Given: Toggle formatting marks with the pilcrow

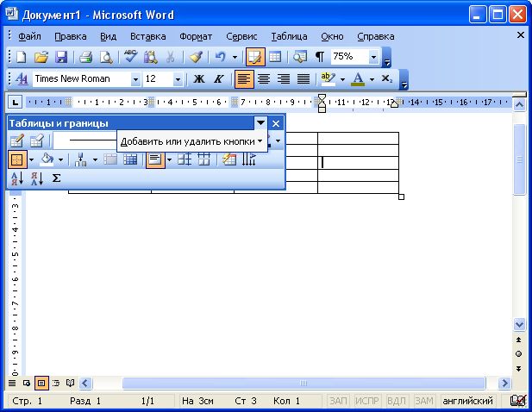Looking at the screenshot, I should point(320,57).
